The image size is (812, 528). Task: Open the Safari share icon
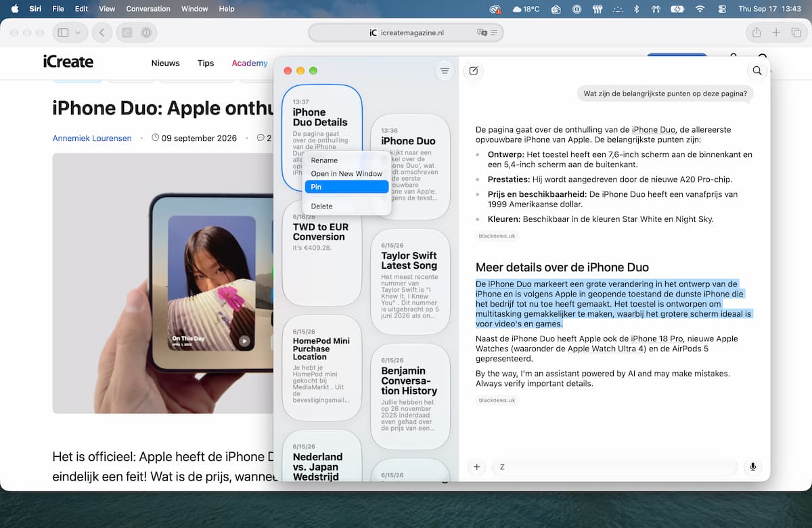[x=757, y=32]
